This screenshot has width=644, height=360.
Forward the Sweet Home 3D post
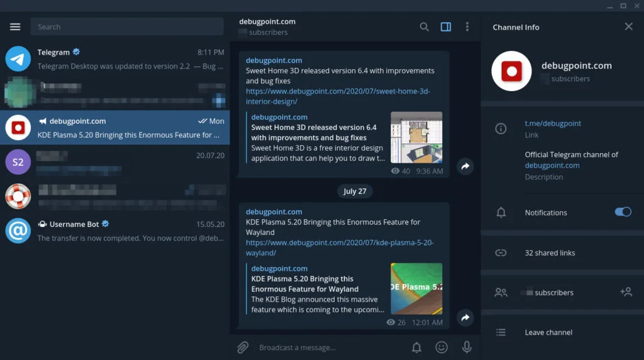pos(465,166)
